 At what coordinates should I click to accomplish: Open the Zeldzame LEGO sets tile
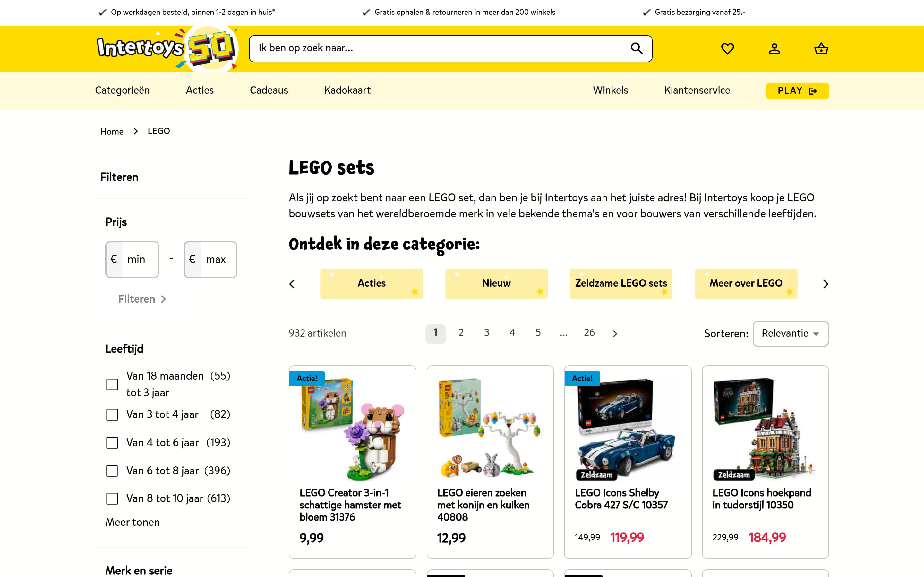[621, 284]
